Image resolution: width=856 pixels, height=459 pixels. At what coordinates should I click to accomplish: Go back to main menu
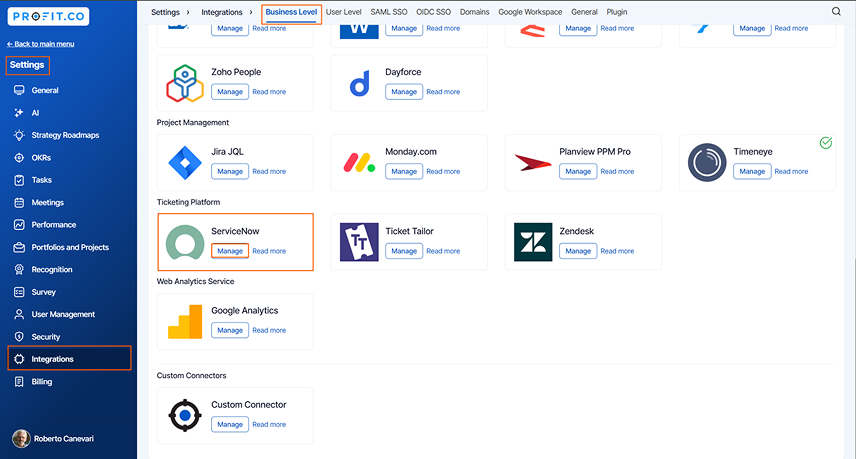pos(40,44)
